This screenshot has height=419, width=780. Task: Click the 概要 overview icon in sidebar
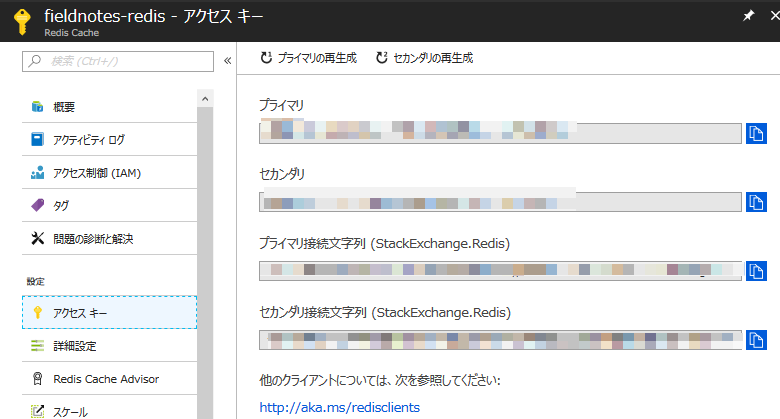(37, 106)
